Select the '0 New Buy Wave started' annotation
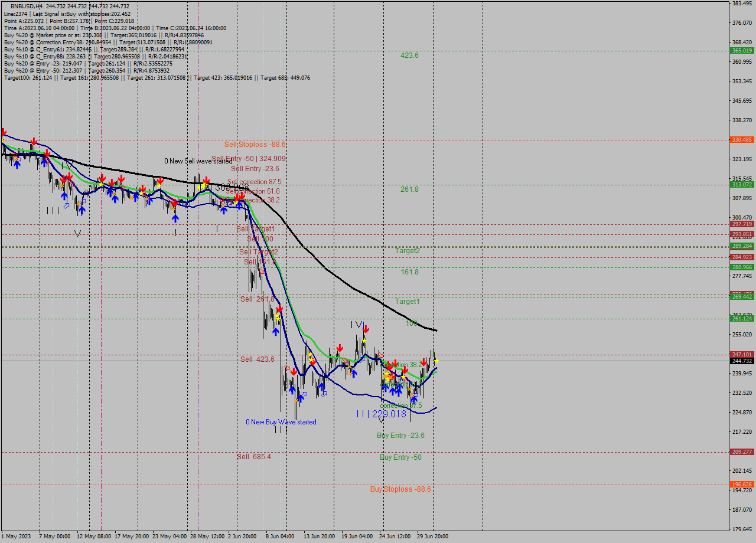The image size is (756, 543). (x=281, y=422)
